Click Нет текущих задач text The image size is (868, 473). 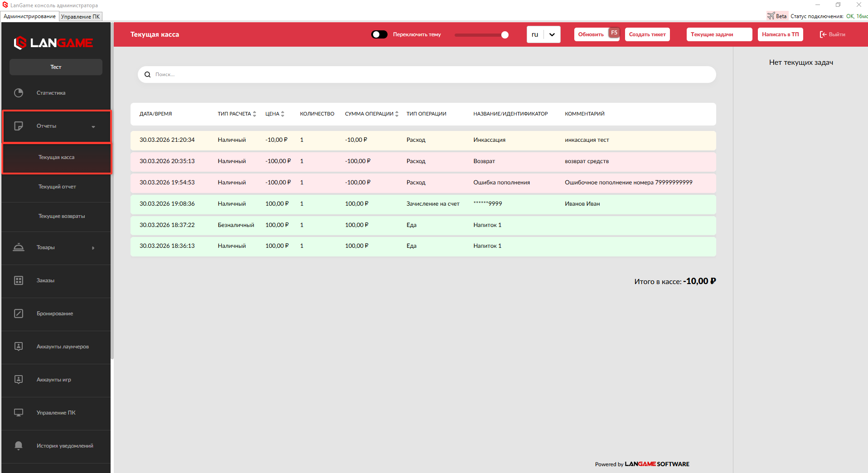click(801, 63)
